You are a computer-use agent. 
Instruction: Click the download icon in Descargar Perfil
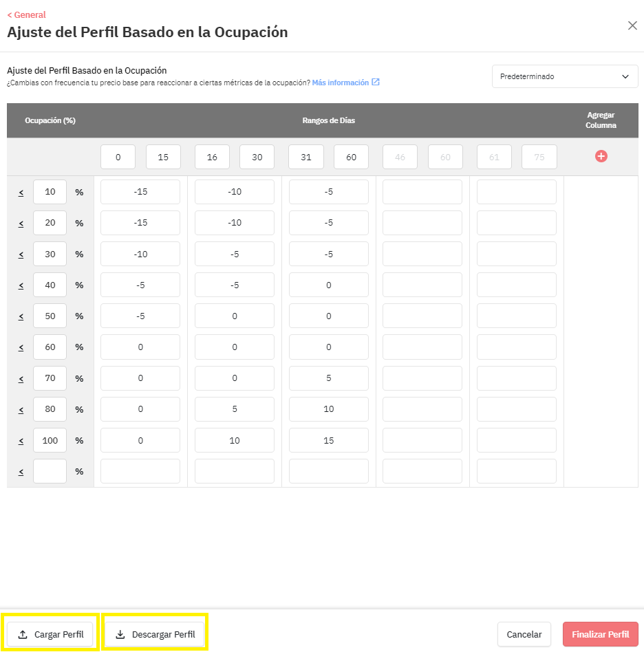tap(120, 635)
